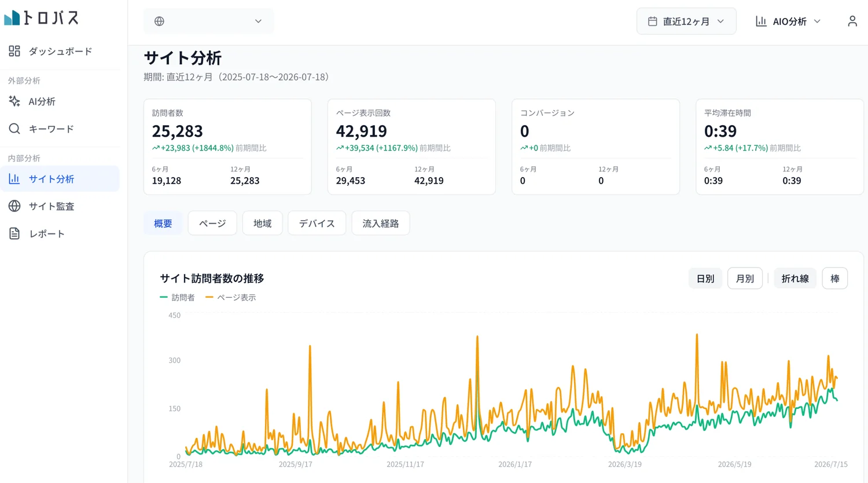Click the トロバス logo icon
Screen dimensions: 868x483
12,18
